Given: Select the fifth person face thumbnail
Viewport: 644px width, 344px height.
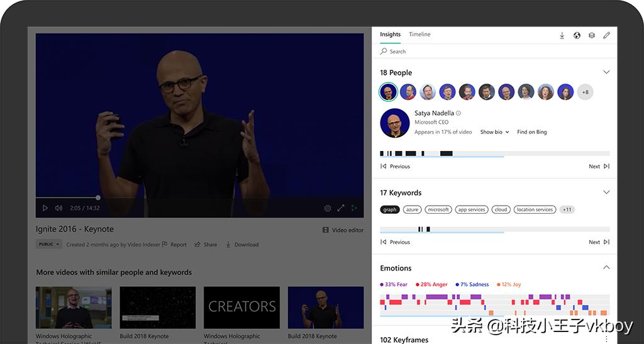Looking at the screenshot, I should point(467,92).
